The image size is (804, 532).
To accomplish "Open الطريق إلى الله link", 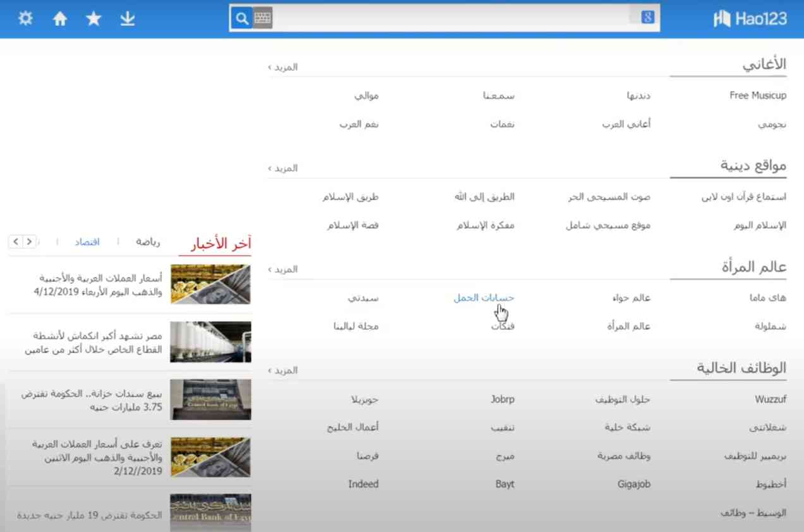I will (x=484, y=196).
